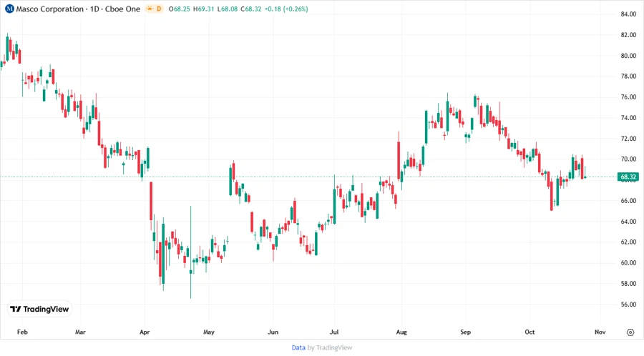Click the Apr time axis label
This screenshot has height=356, width=644.
(145, 332)
